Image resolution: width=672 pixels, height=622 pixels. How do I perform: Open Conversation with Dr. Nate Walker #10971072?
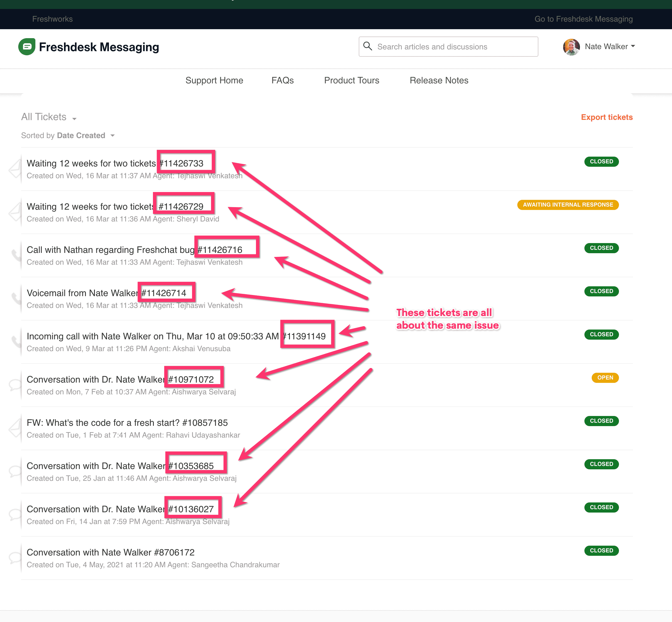(x=120, y=379)
